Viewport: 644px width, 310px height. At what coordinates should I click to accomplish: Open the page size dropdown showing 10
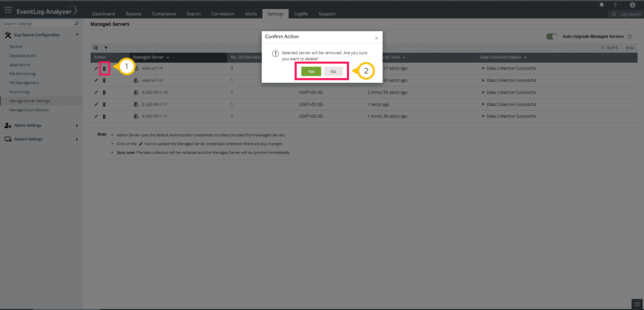click(x=629, y=48)
